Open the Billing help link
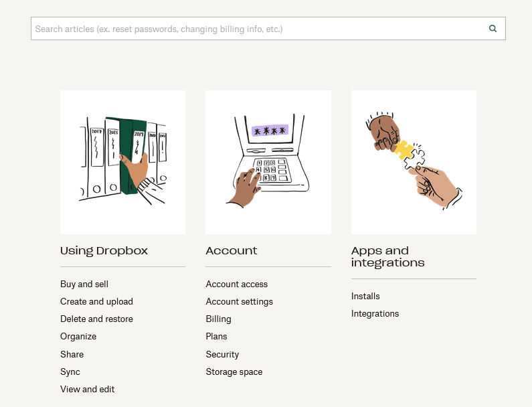This screenshot has width=532, height=407. 219,319
